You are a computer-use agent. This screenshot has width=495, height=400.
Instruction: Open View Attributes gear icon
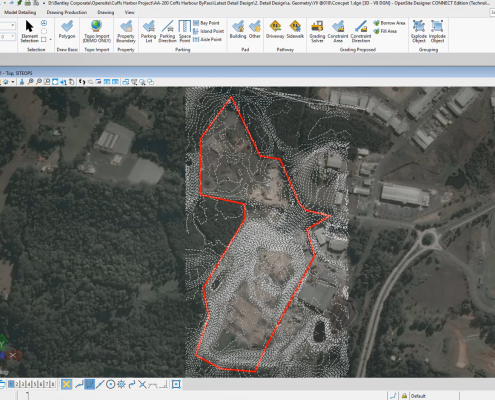click(x=6, y=82)
